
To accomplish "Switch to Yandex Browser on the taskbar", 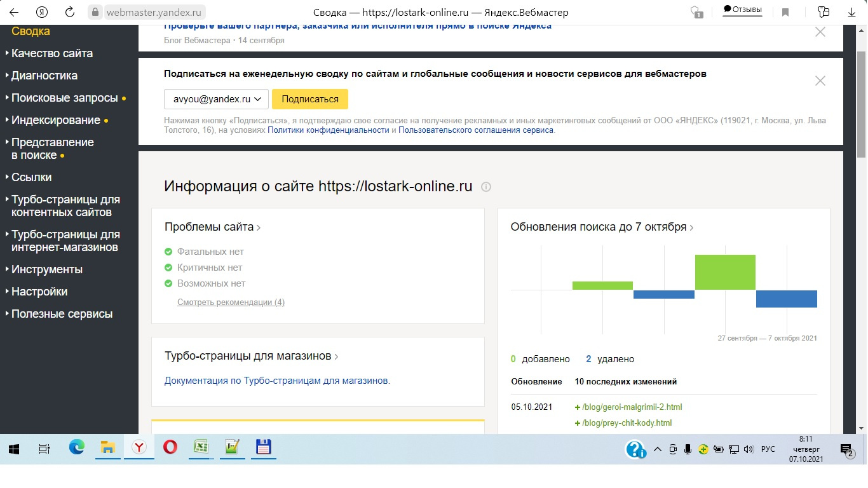I will pyautogui.click(x=139, y=448).
